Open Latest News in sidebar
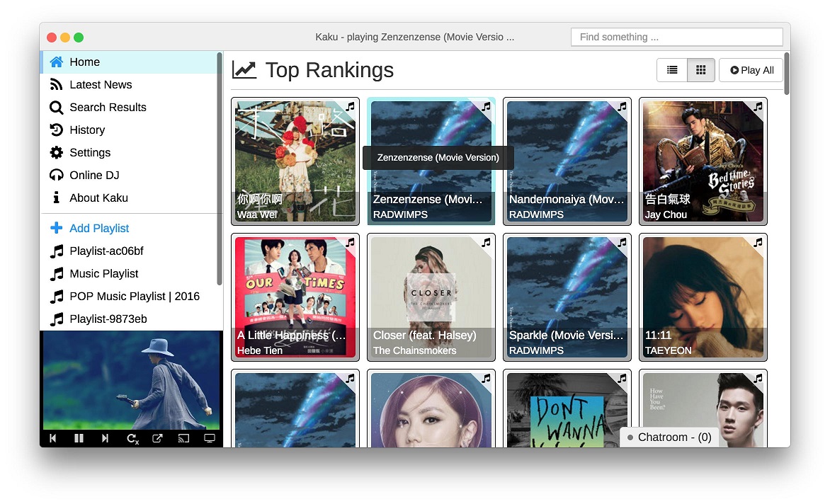 coord(101,85)
